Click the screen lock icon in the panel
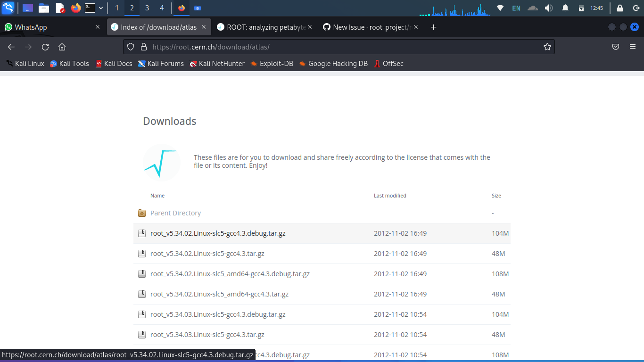Image resolution: width=644 pixels, height=362 pixels. click(619, 8)
